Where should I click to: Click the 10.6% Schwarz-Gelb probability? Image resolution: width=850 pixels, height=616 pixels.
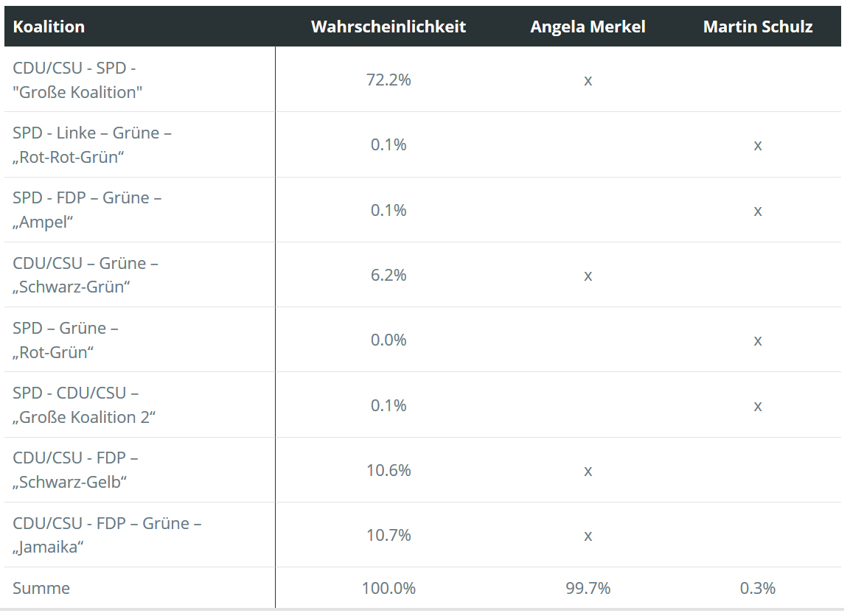389,470
